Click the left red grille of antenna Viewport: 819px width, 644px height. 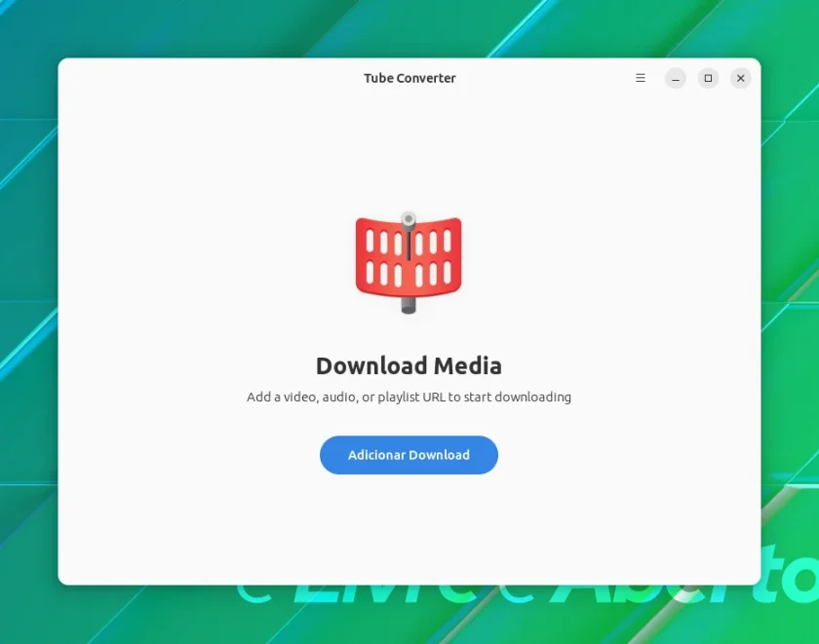[x=380, y=258]
